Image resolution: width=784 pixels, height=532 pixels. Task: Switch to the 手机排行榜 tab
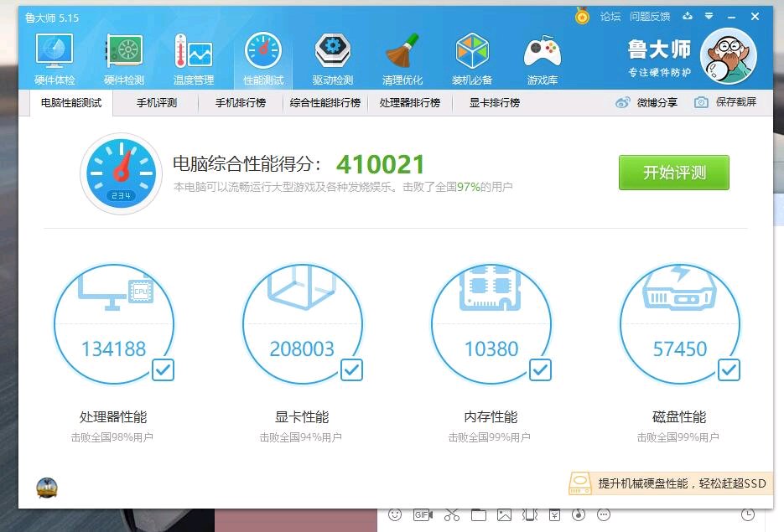pos(241,103)
